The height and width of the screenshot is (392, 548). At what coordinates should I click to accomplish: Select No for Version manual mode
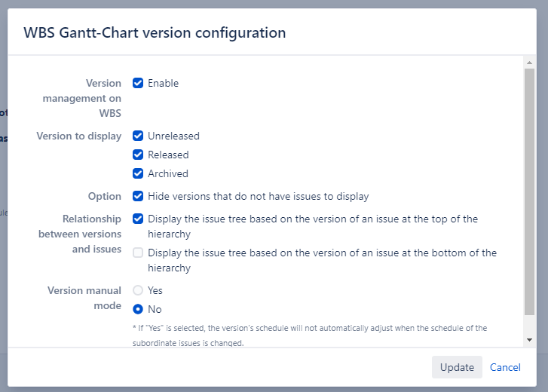click(138, 309)
